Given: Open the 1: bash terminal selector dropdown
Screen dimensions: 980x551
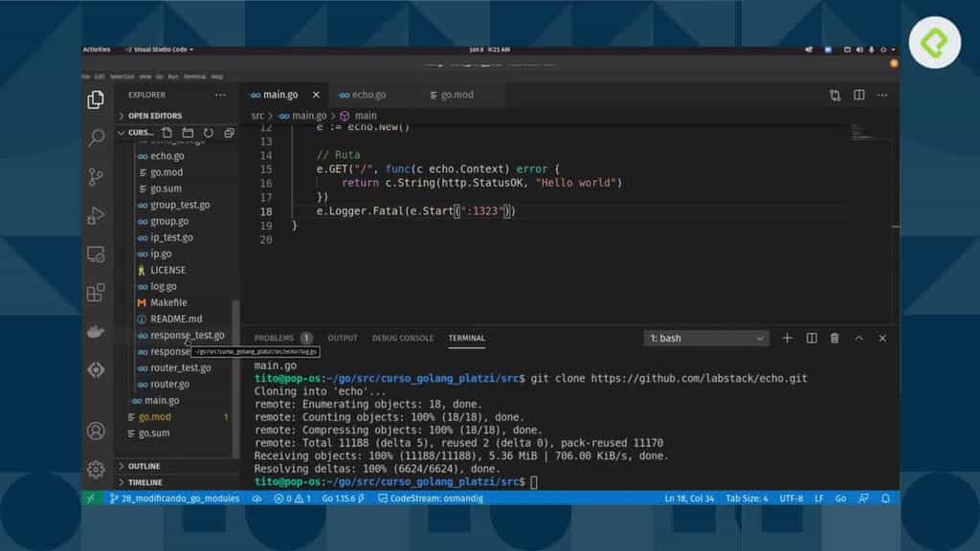Looking at the screenshot, I should click(x=705, y=338).
